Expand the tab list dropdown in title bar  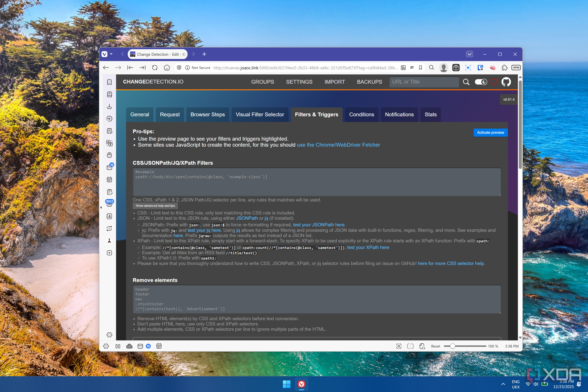(x=469, y=54)
